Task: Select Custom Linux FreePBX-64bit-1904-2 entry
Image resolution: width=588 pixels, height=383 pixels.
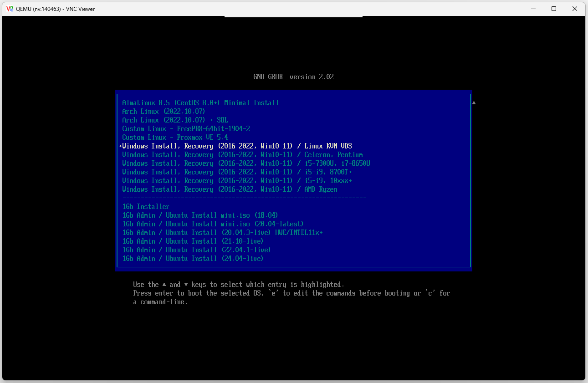Action: point(186,129)
